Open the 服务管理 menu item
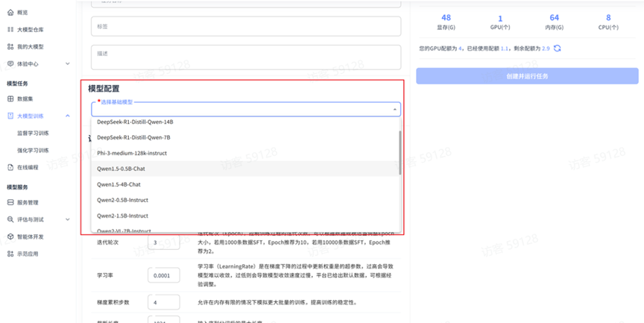Image resolution: width=644 pixels, height=323 pixels. click(28, 203)
